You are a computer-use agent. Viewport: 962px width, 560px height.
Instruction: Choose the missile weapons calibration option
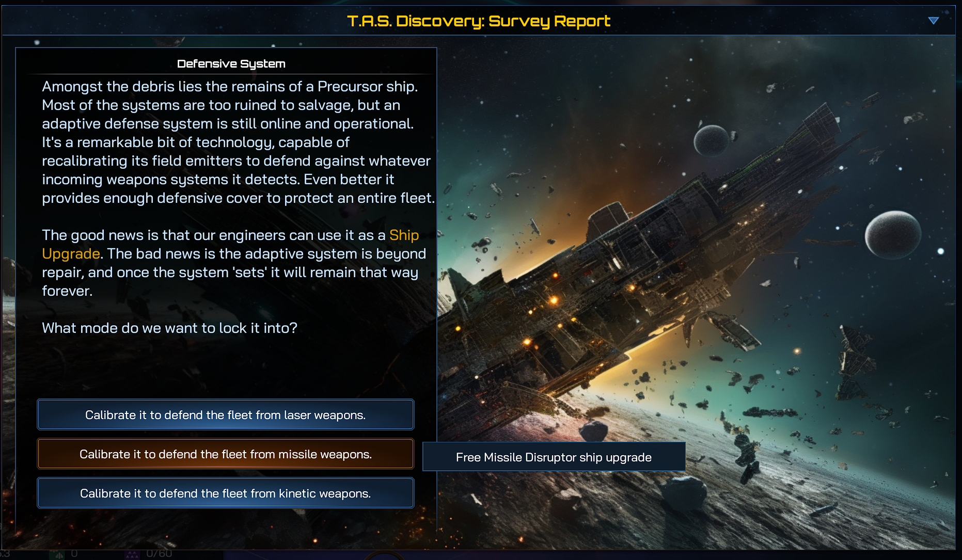click(226, 454)
